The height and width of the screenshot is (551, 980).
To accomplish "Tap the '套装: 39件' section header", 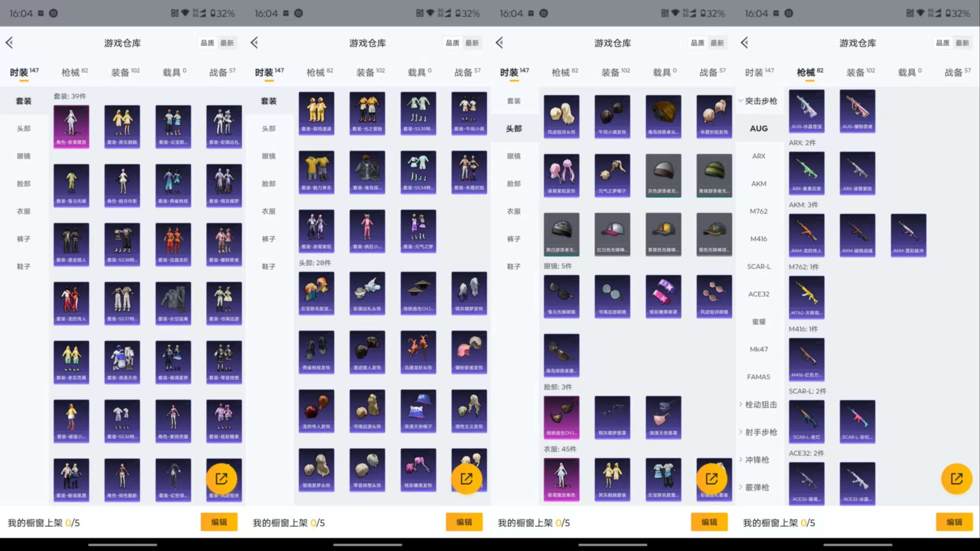I will (70, 96).
